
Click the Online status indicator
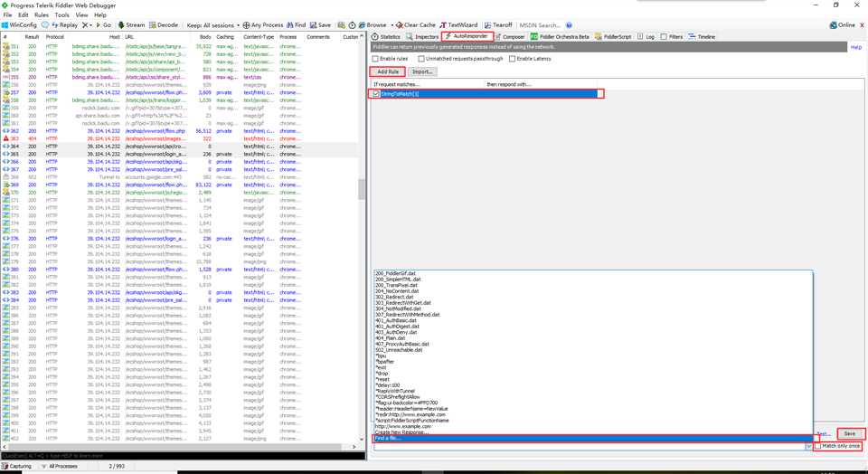843,25
